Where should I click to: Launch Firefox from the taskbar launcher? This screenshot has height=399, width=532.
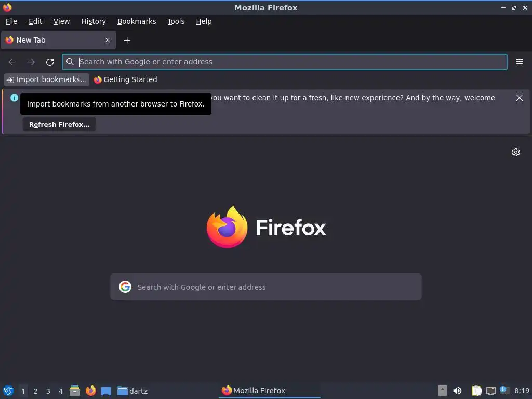(x=90, y=391)
